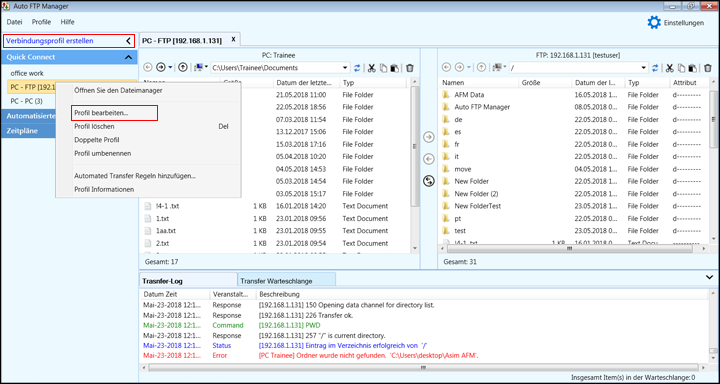Click the forward arrow in the PC pane
Screen dimensions: 720x384
(161, 68)
